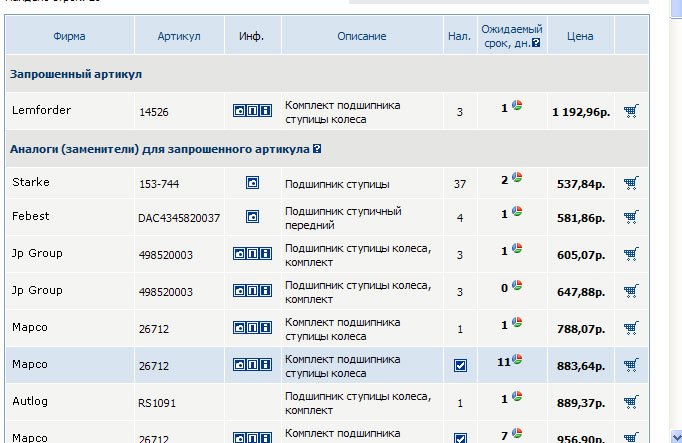Image resolution: width=682 pixels, height=443 pixels.
Task: Add Febest DAC4345820037 to the cart
Action: click(631, 217)
